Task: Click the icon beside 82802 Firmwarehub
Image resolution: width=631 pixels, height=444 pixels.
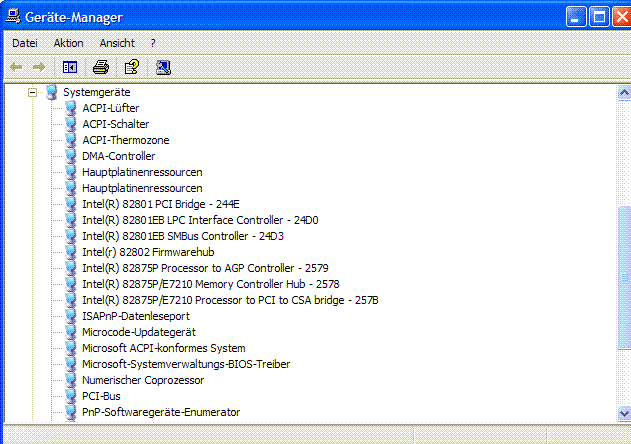Action: pos(71,252)
